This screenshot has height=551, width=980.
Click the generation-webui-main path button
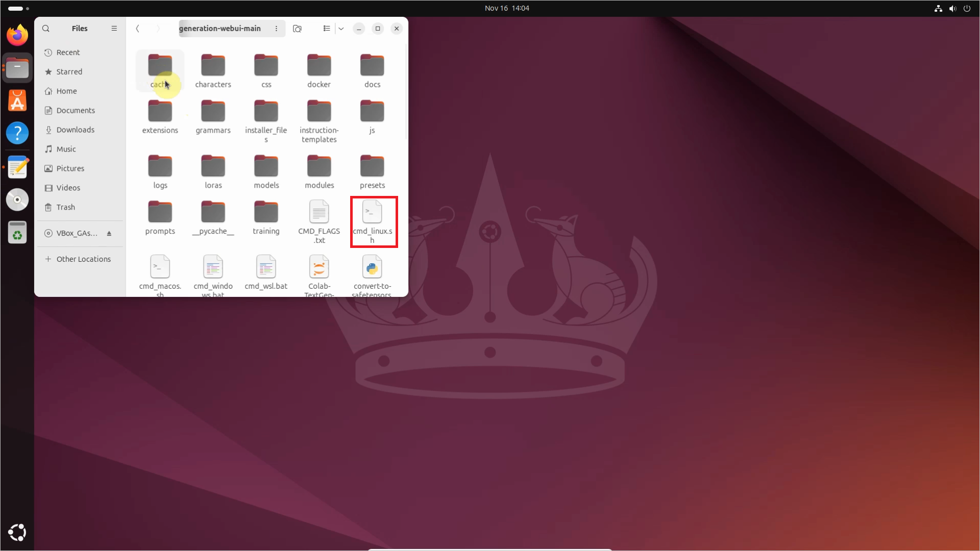[220, 29]
